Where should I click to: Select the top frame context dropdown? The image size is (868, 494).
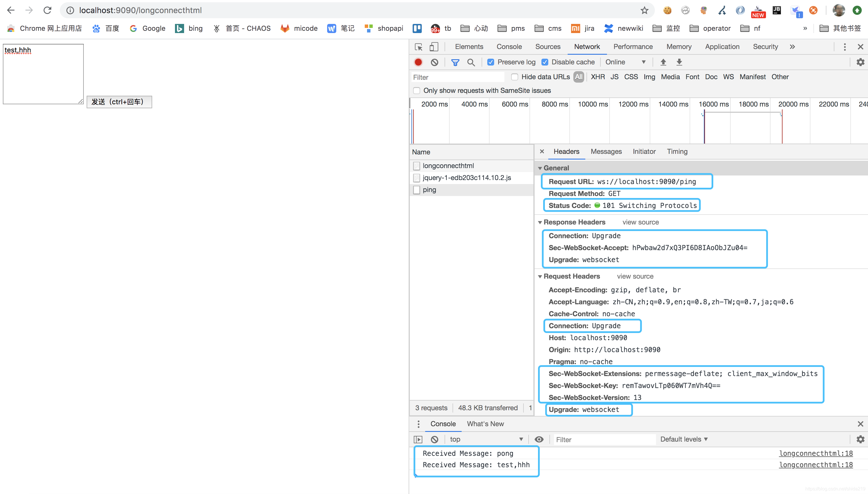tap(486, 439)
